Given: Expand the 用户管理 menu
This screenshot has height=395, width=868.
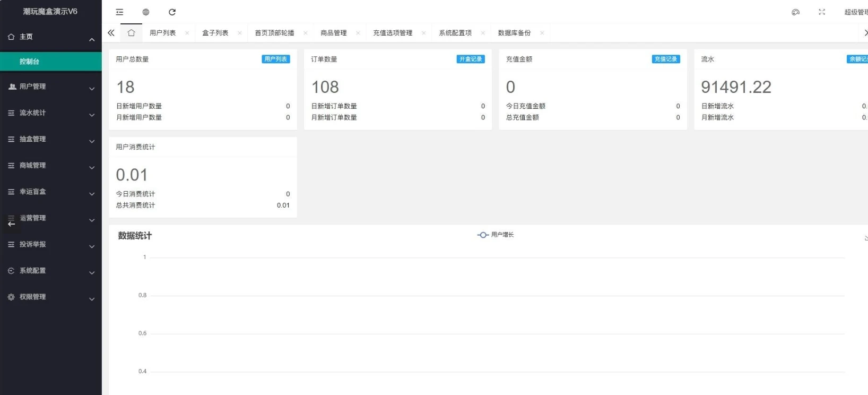Looking at the screenshot, I should point(92,89).
